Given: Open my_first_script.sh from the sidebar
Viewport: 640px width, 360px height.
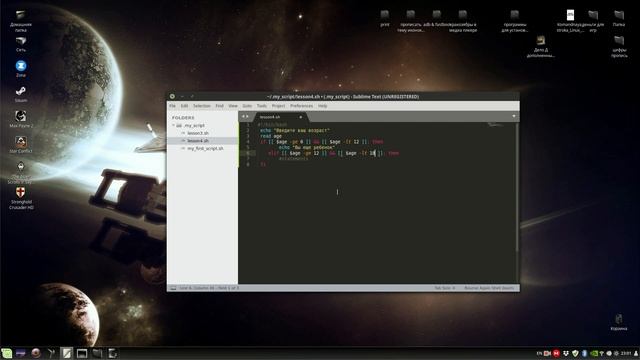Looking at the screenshot, I should point(205,149).
